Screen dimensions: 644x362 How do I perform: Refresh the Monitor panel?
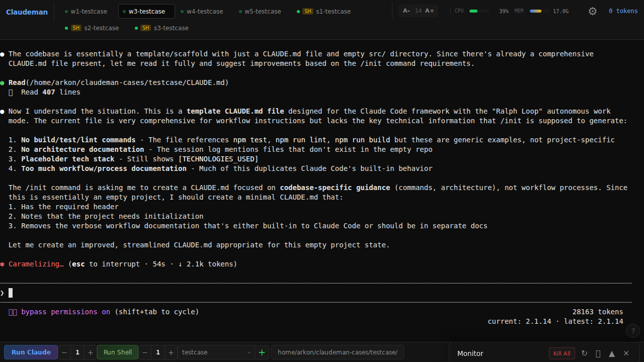pyautogui.click(x=584, y=353)
